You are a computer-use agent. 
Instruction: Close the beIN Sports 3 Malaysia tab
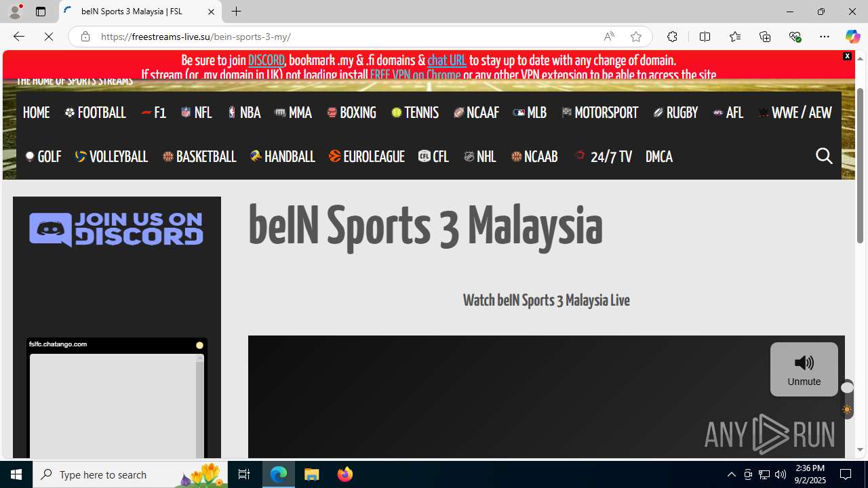[x=211, y=12]
